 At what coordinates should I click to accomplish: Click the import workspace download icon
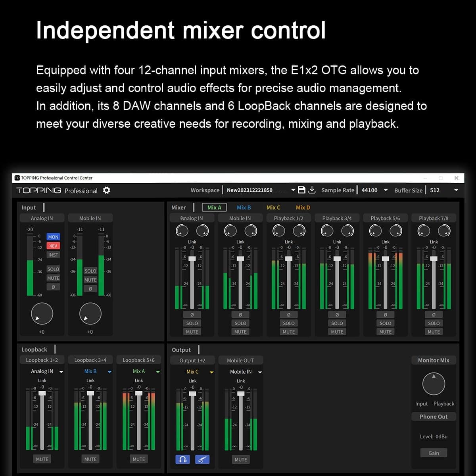[x=312, y=190]
